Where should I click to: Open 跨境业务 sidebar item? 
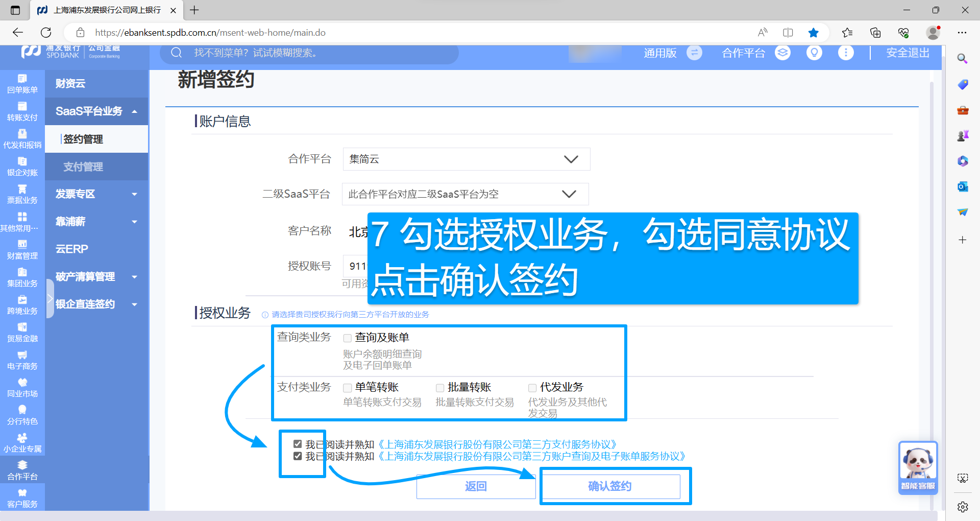[22, 304]
